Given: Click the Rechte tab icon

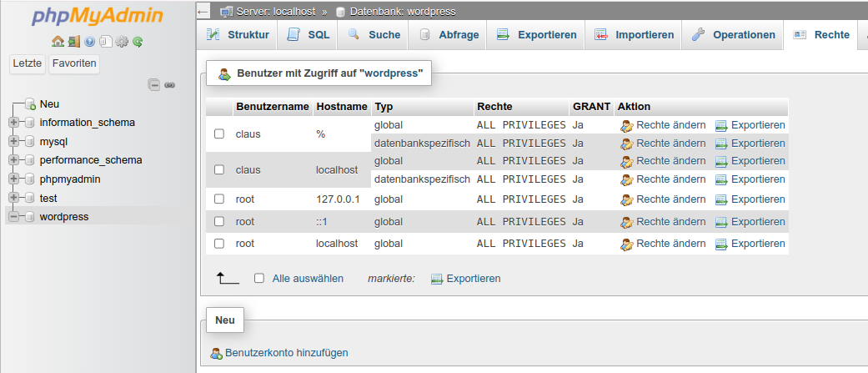Looking at the screenshot, I should 800,34.
